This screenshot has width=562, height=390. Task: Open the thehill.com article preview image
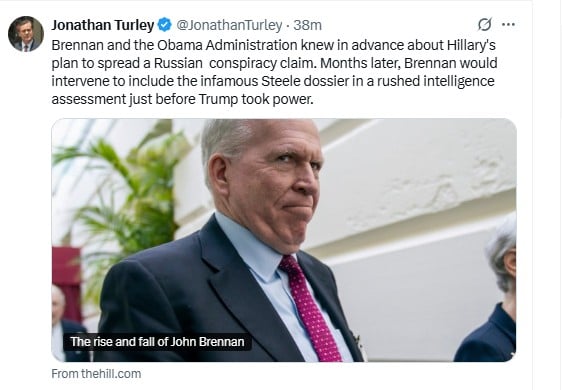tap(284, 240)
